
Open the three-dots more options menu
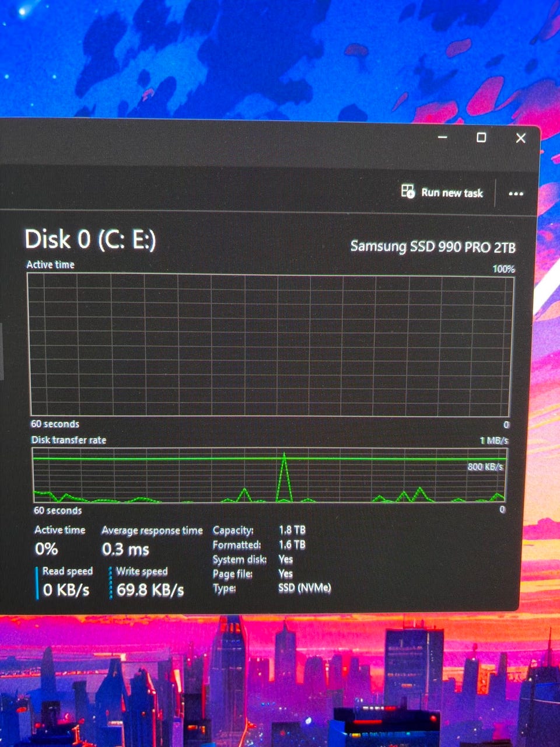tap(516, 193)
